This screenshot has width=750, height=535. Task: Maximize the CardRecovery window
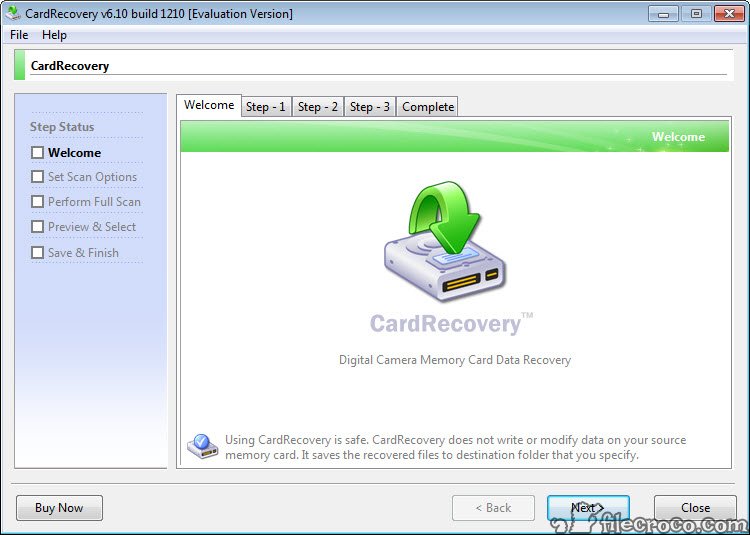click(696, 14)
